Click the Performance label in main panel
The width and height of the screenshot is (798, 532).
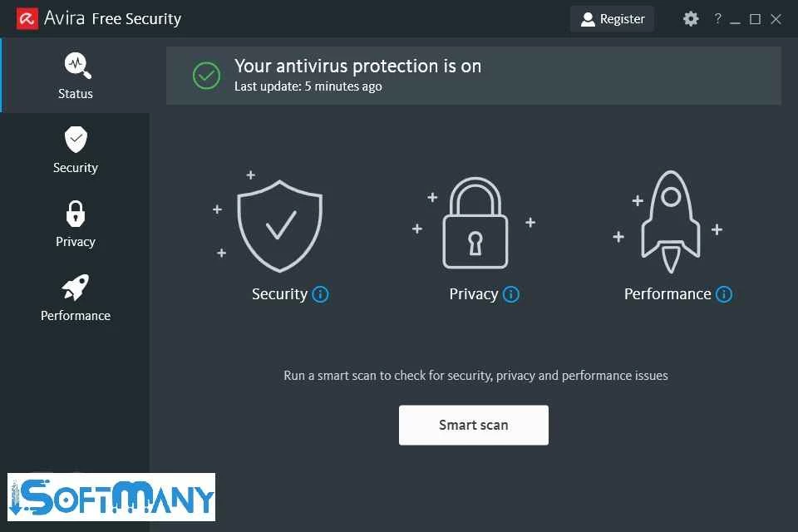(667, 294)
